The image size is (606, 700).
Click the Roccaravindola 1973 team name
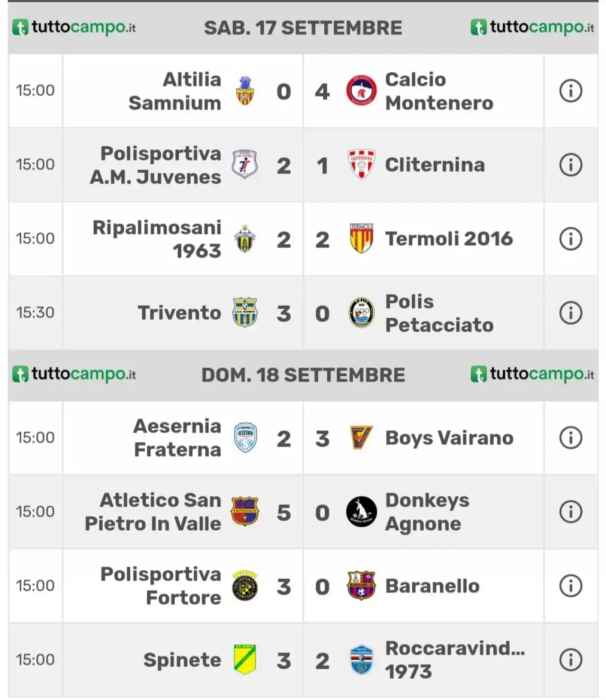coord(455,660)
